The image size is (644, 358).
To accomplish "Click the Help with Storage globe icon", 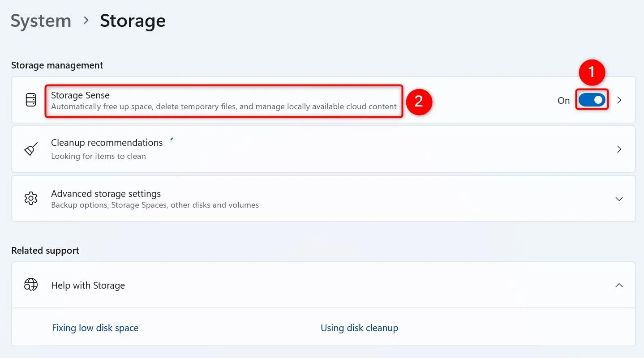I will pyautogui.click(x=30, y=285).
